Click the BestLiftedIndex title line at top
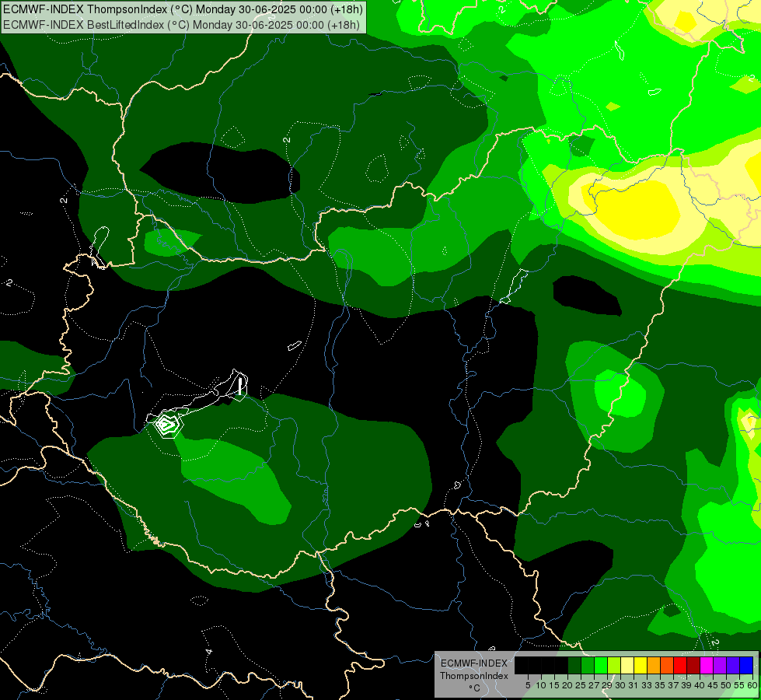The width and height of the screenshot is (761, 700). tap(182, 24)
